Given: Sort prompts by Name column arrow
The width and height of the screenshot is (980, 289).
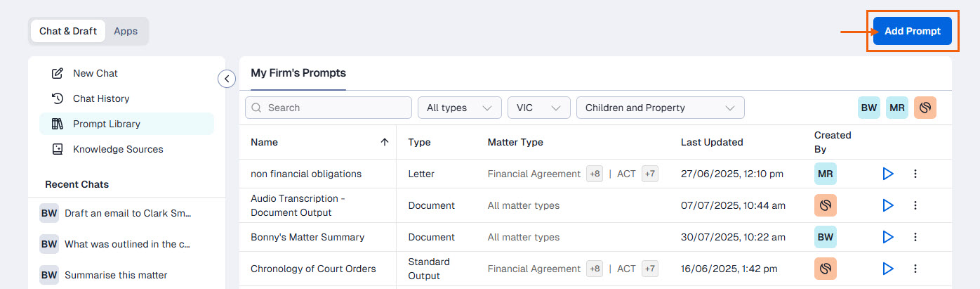Looking at the screenshot, I should pyautogui.click(x=384, y=142).
